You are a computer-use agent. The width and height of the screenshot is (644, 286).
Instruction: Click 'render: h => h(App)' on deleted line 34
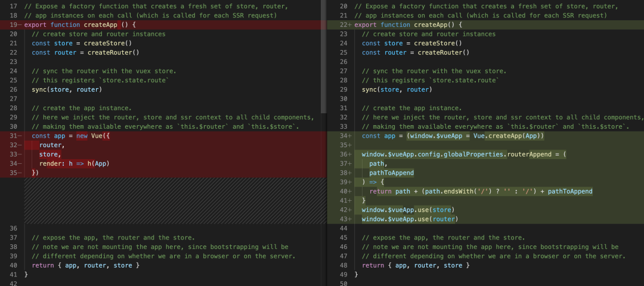pos(75,164)
